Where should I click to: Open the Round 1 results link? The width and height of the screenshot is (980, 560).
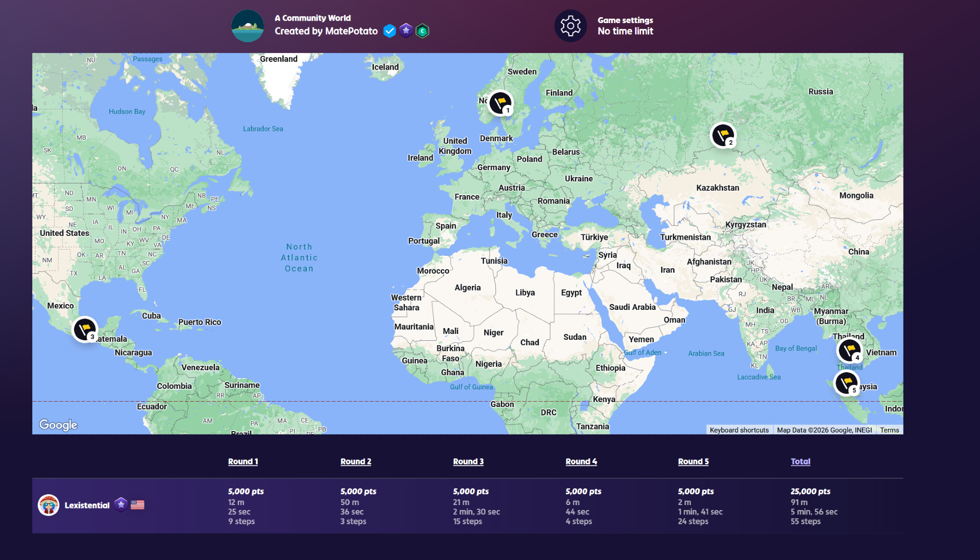243,461
